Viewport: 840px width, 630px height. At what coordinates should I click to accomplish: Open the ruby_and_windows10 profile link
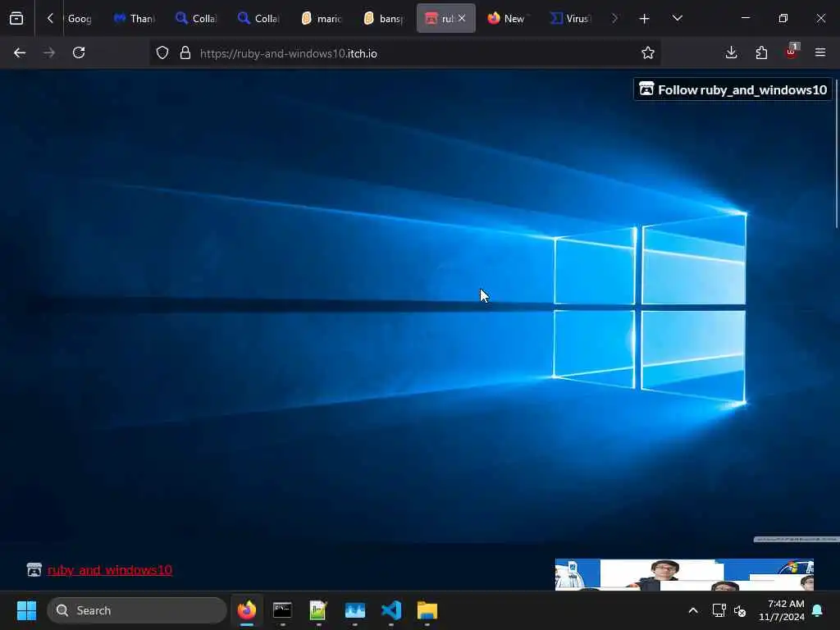point(110,570)
